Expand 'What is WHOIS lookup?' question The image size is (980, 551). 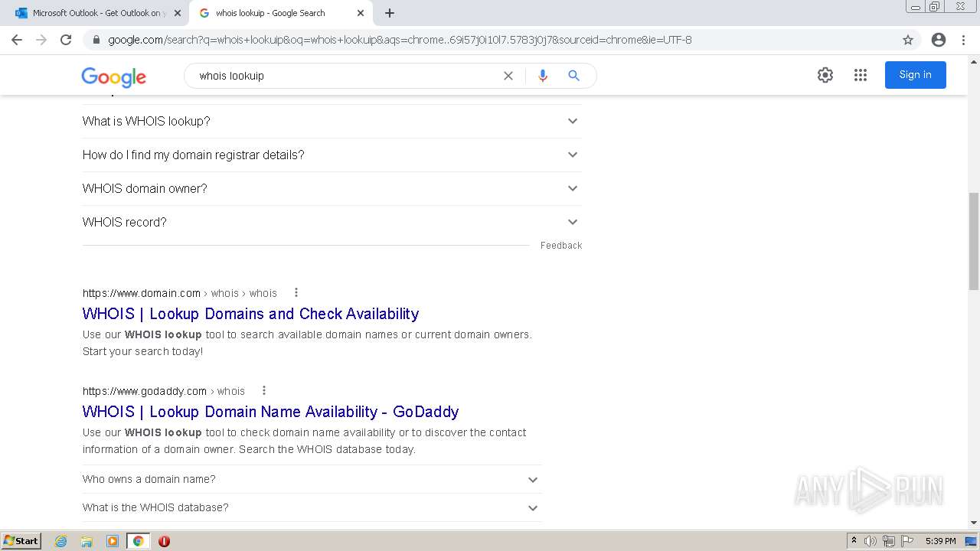pos(332,121)
